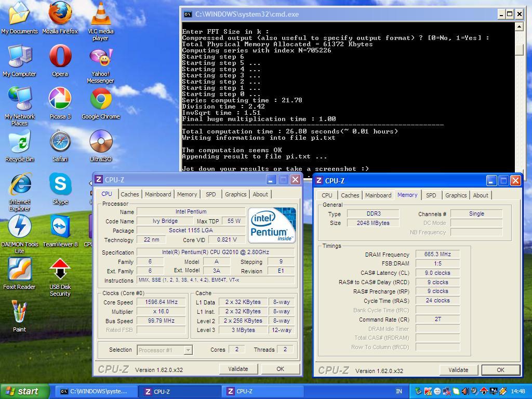Click the Intel Pentium inside logo
This screenshot has width=532, height=399.
[x=272, y=225]
